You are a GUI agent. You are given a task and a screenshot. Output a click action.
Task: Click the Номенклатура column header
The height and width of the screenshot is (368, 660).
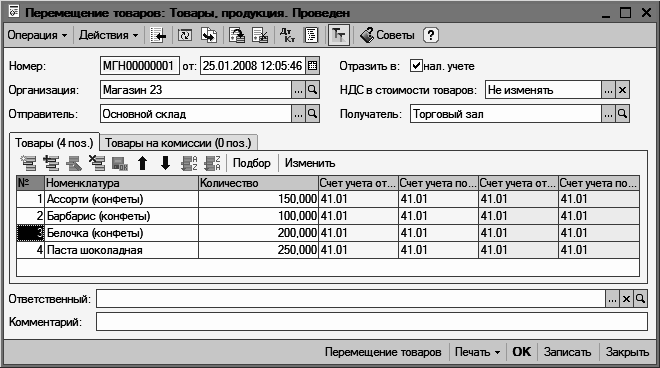(121, 183)
